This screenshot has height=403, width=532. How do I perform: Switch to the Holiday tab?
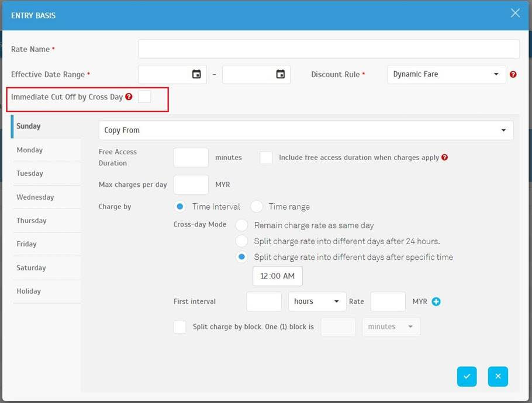click(x=29, y=291)
